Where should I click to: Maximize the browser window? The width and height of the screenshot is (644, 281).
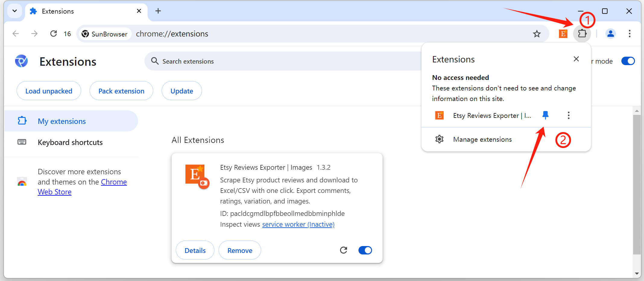click(605, 11)
